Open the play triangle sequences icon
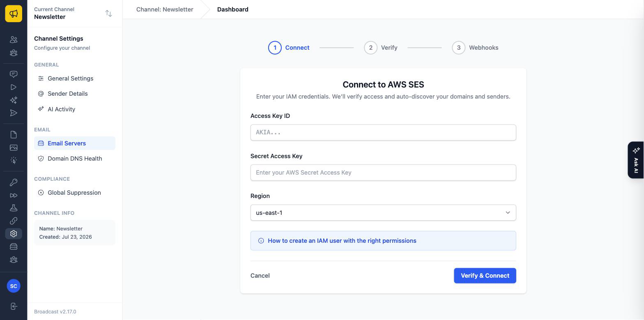Viewport: 644px width, 320px height. 14,87
